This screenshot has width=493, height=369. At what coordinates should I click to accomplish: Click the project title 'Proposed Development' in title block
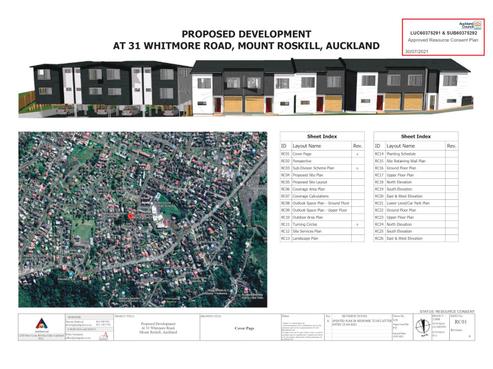pos(158,324)
